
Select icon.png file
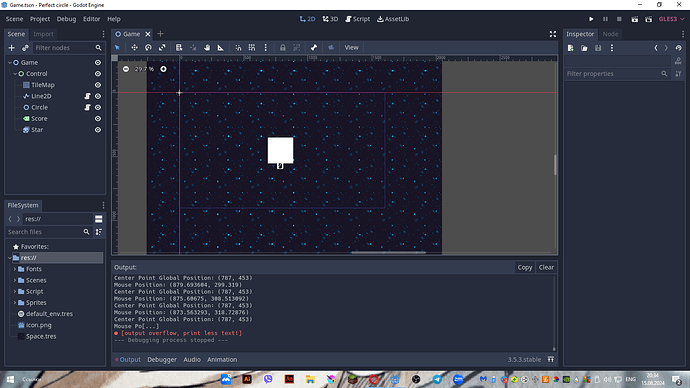point(38,325)
